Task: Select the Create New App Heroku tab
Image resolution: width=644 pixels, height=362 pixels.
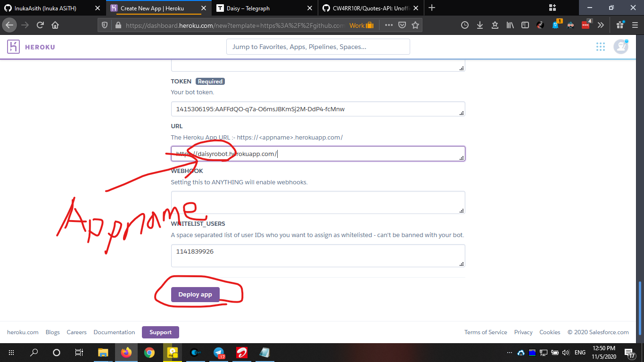Action: click(152, 8)
